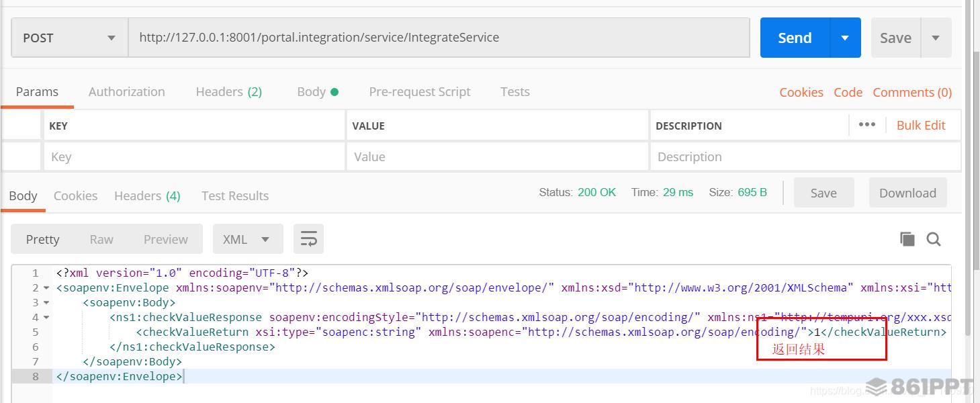Collapse the soapenv:Envelope fold arrow on line 2

click(x=46, y=288)
